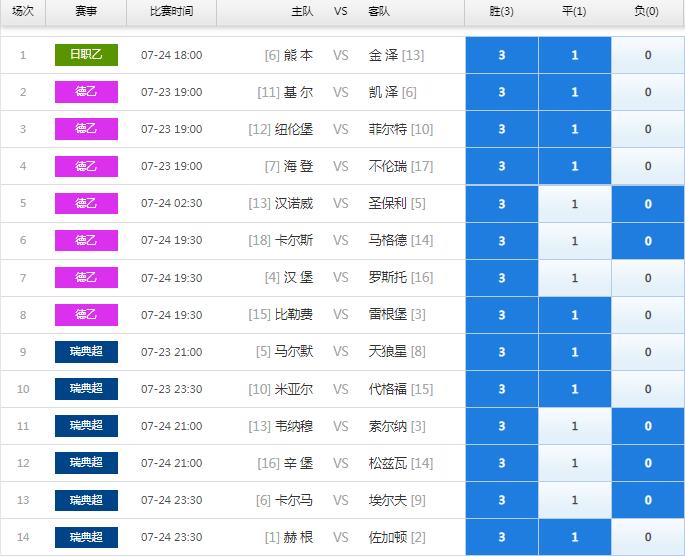
Task: Open away team 不伦瑞 link
Action: (387, 166)
